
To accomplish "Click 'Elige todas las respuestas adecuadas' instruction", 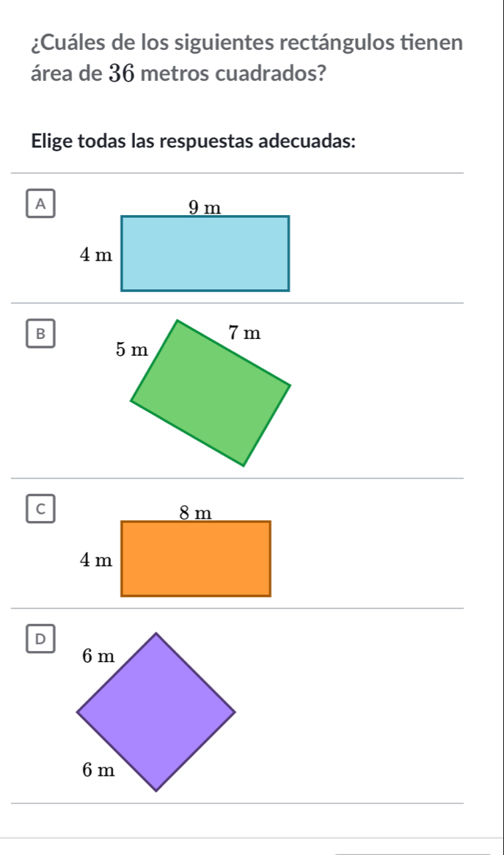I will (x=194, y=141).
